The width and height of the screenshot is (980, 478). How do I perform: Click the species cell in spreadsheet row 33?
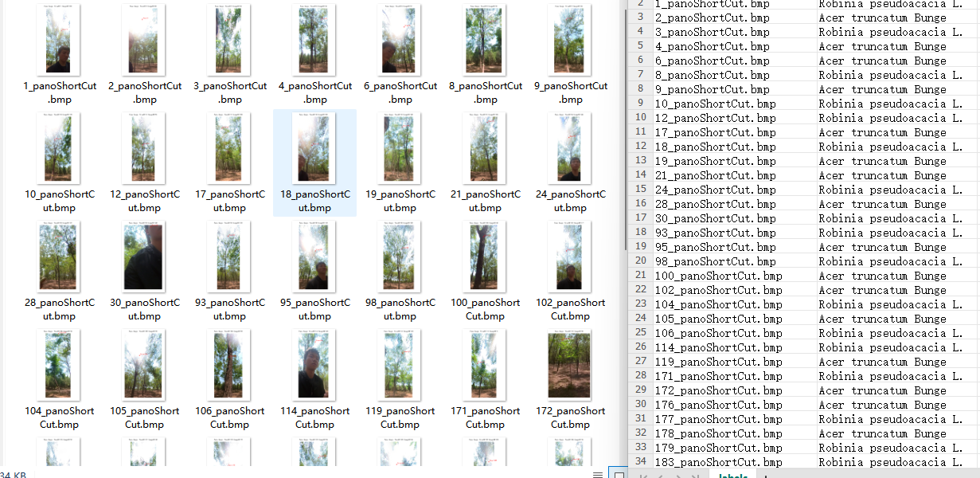[898, 447]
